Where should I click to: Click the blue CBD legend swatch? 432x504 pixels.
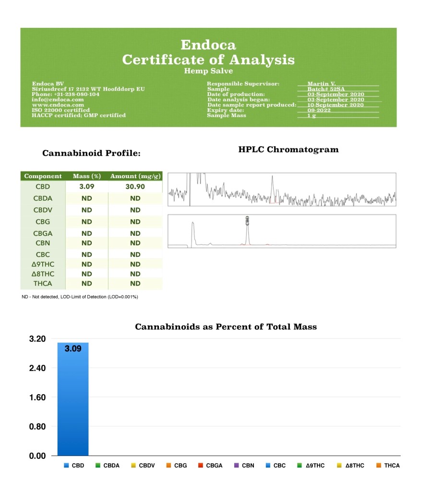click(x=66, y=466)
